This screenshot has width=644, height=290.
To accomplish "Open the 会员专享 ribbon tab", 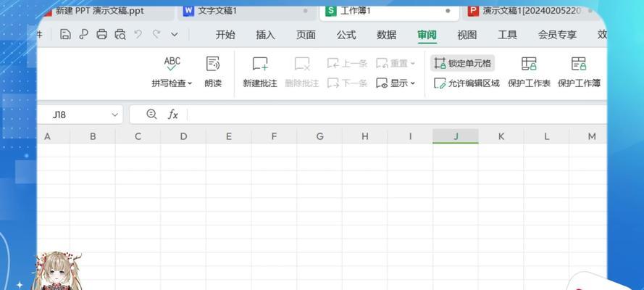I will pos(557,35).
